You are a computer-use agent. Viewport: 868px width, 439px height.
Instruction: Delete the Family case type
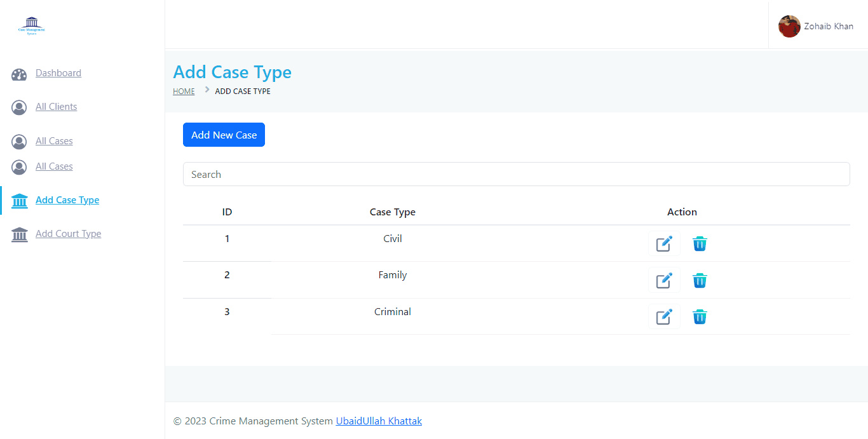700,280
